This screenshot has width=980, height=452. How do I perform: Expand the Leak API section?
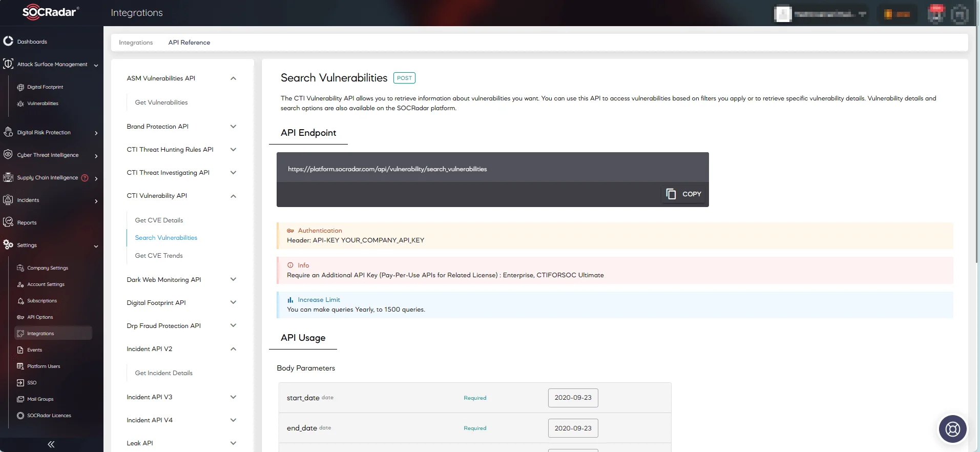coord(233,443)
